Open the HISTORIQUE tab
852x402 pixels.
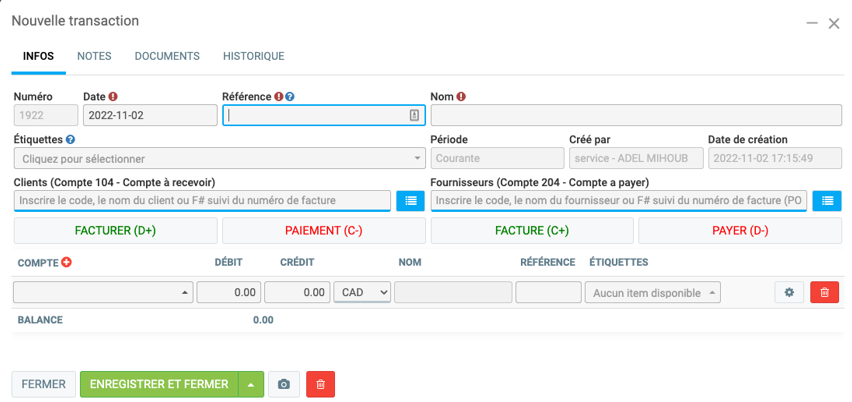pos(253,56)
